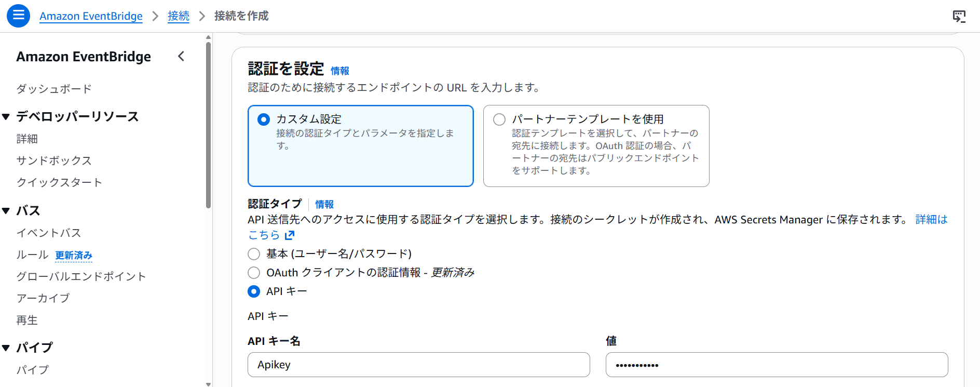Open ダッシュボード in the sidebar
This screenshot has width=980, height=387.
click(x=53, y=89)
